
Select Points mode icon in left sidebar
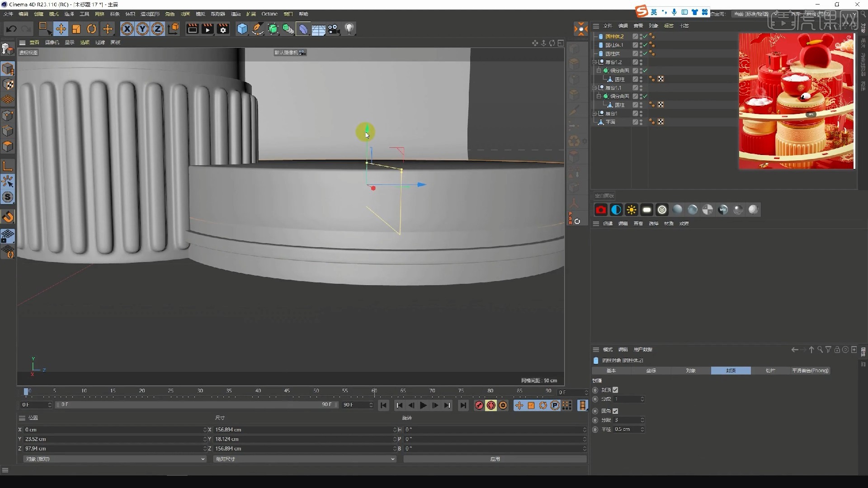coord(8,115)
